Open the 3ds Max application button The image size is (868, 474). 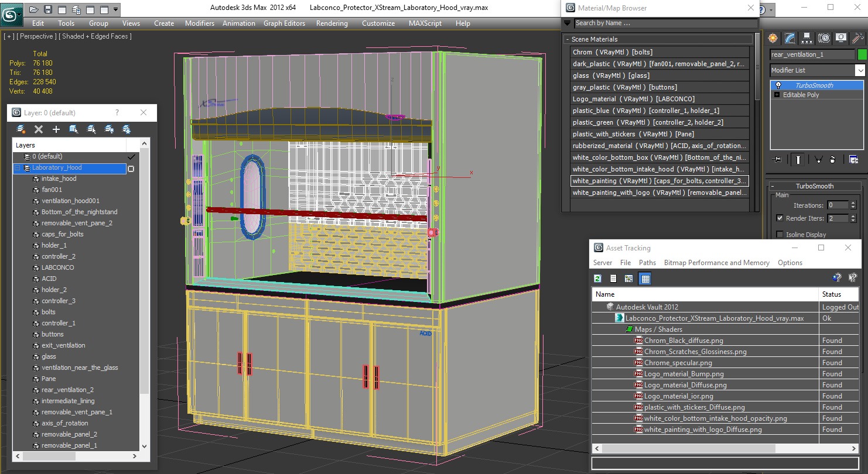click(x=11, y=14)
